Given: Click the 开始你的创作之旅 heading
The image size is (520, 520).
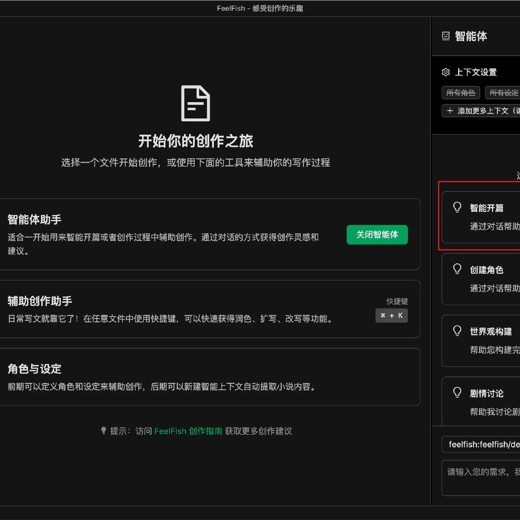Looking at the screenshot, I should point(196,141).
